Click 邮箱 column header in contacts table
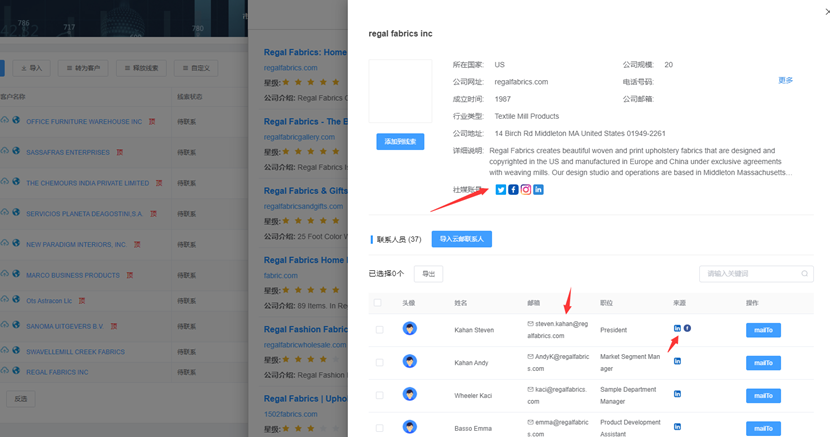The height and width of the screenshot is (437, 830). [x=534, y=303]
